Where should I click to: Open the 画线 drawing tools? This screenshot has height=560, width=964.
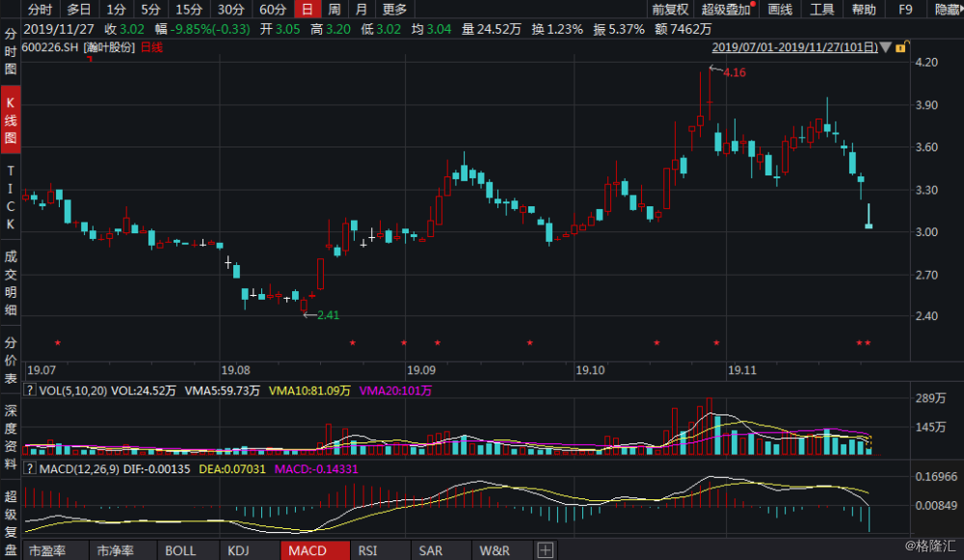pos(780,10)
